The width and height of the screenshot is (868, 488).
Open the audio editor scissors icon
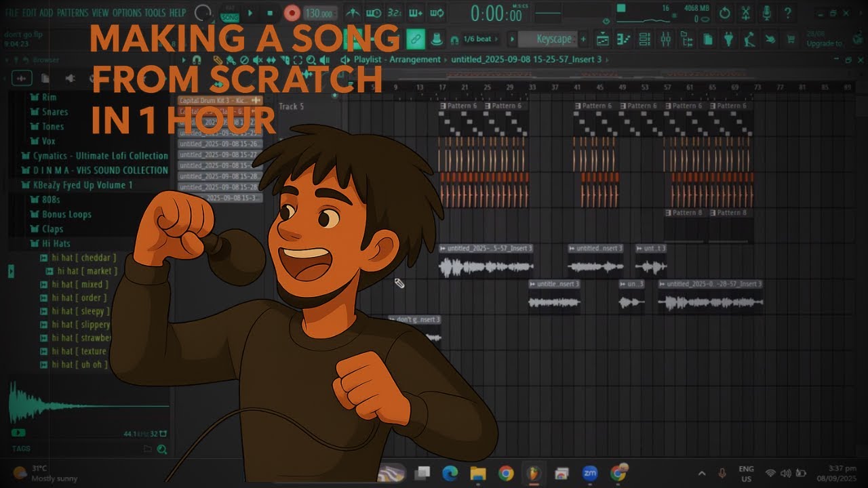pos(746,13)
